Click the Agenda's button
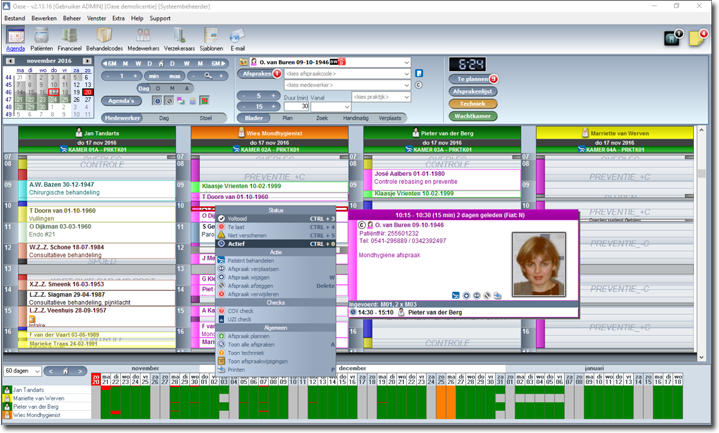This screenshot has width=719, height=433. tap(122, 100)
